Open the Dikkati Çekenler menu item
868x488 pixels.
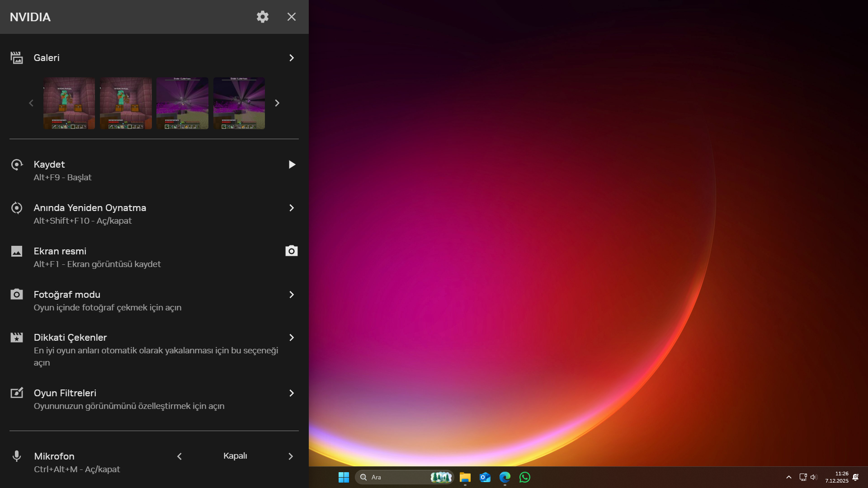[x=70, y=338]
